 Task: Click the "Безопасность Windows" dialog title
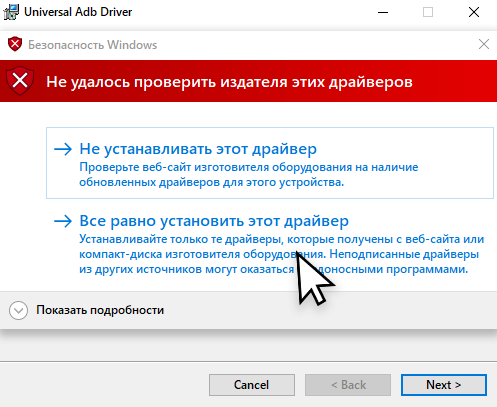coord(92,45)
